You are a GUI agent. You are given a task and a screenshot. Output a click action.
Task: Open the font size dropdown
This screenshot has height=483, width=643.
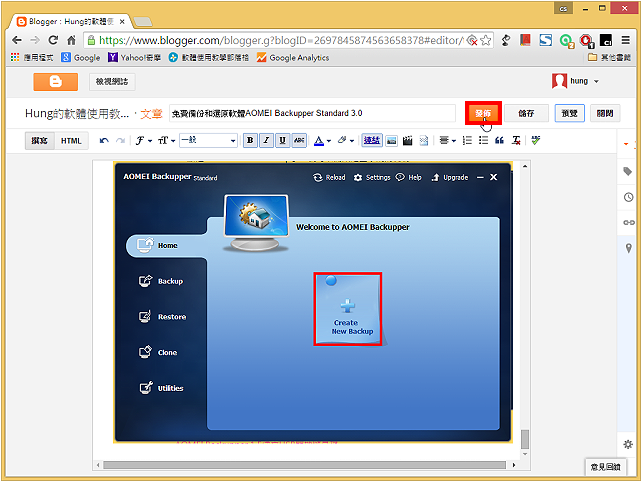tap(166, 141)
